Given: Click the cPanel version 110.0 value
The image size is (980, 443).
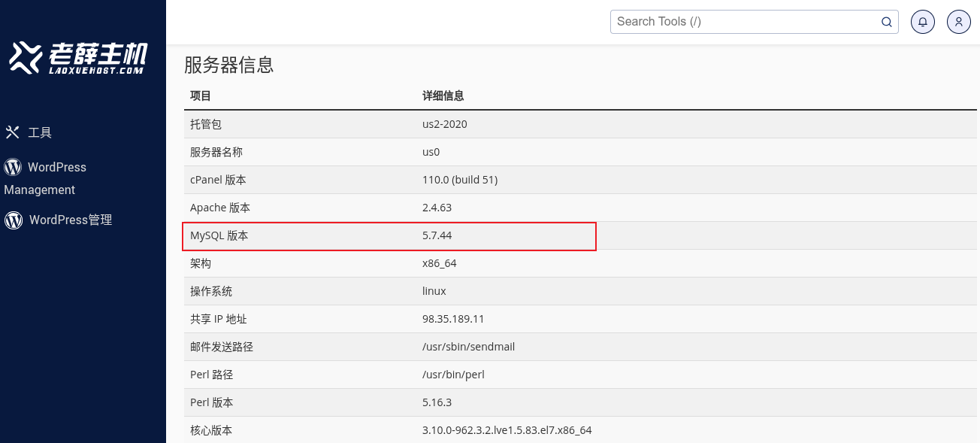Looking at the screenshot, I should 460,180.
